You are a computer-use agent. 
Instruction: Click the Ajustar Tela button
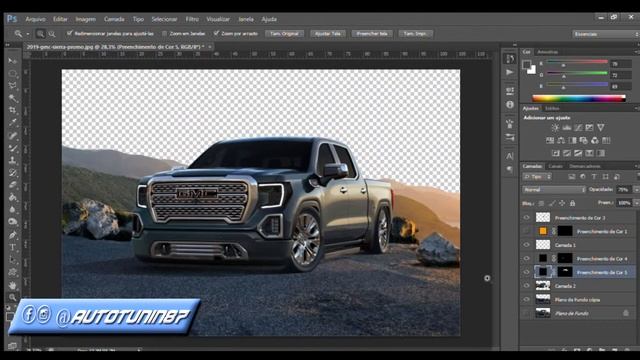coord(328,34)
